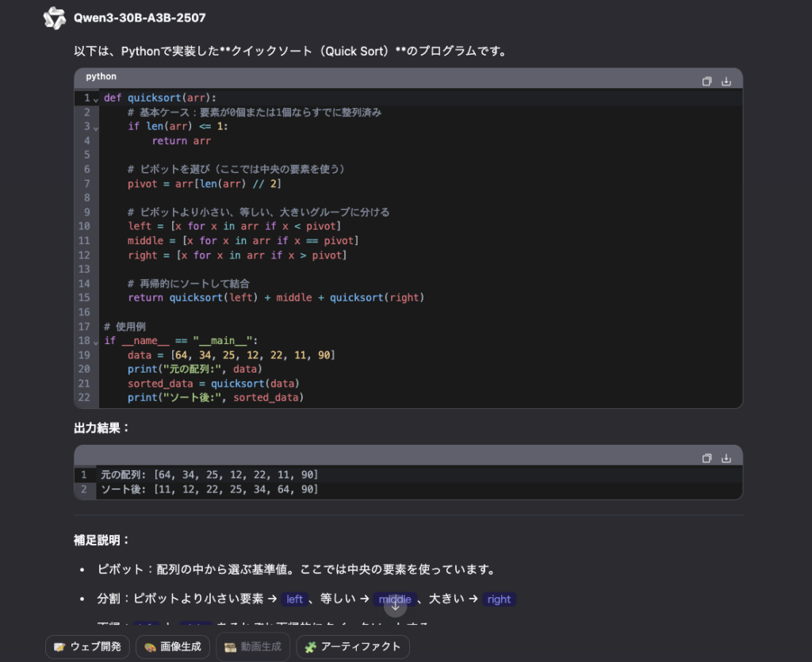
Task: Click the intro sentence about Quick Sort
Action: pyautogui.click(x=290, y=52)
